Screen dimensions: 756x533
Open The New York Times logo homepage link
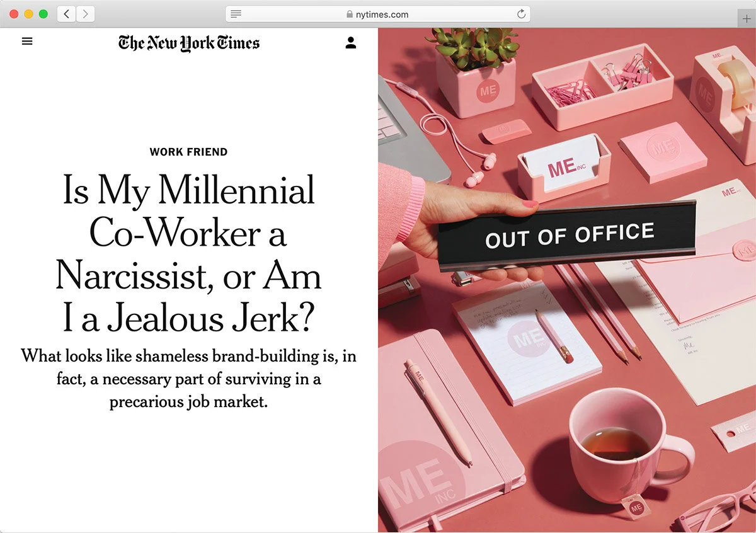coord(189,43)
